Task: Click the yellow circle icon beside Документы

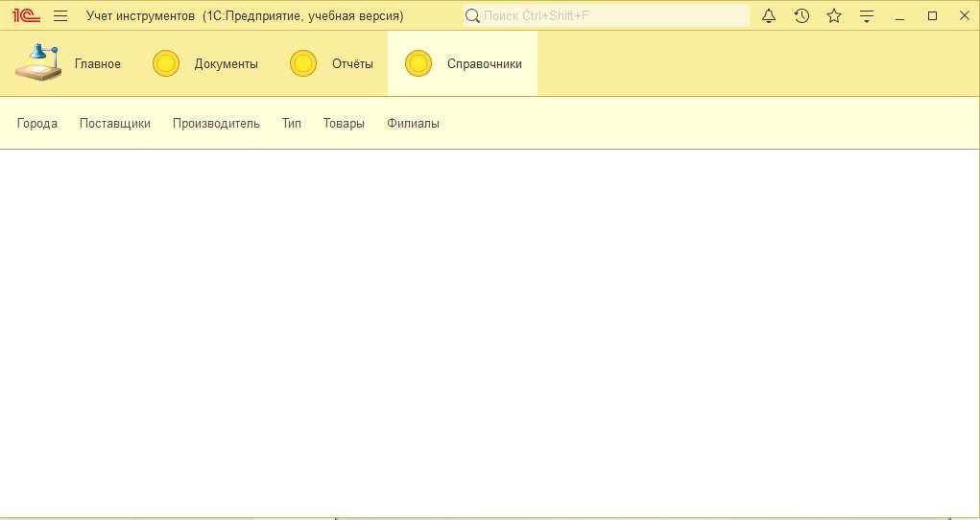Action: tap(166, 63)
